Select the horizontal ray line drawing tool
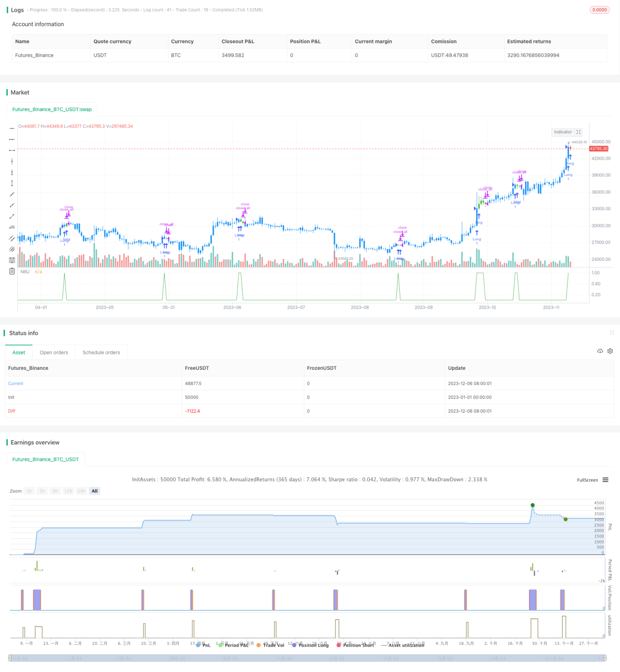The width and height of the screenshot is (620, 672). tap(12, 139)
